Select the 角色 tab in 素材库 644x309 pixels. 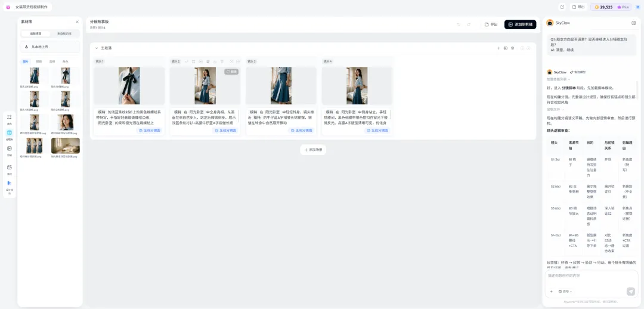(66, 61)
